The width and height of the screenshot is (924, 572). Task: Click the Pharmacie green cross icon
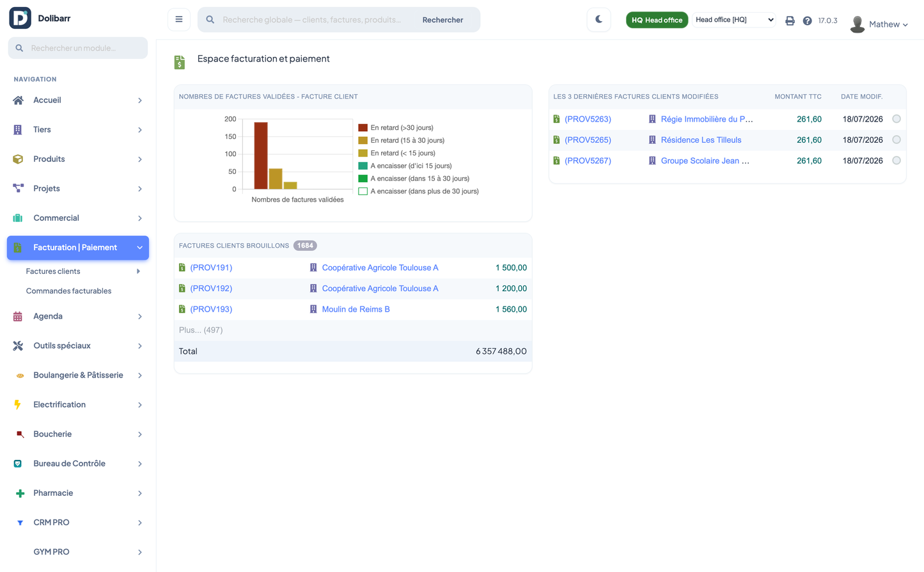[x=20, y=493]
